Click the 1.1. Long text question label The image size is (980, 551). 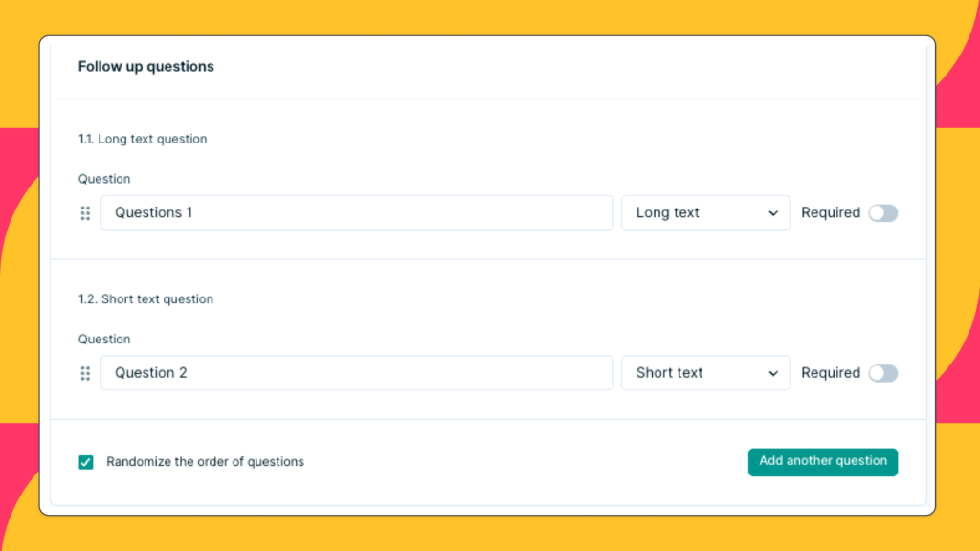point(142,139)
